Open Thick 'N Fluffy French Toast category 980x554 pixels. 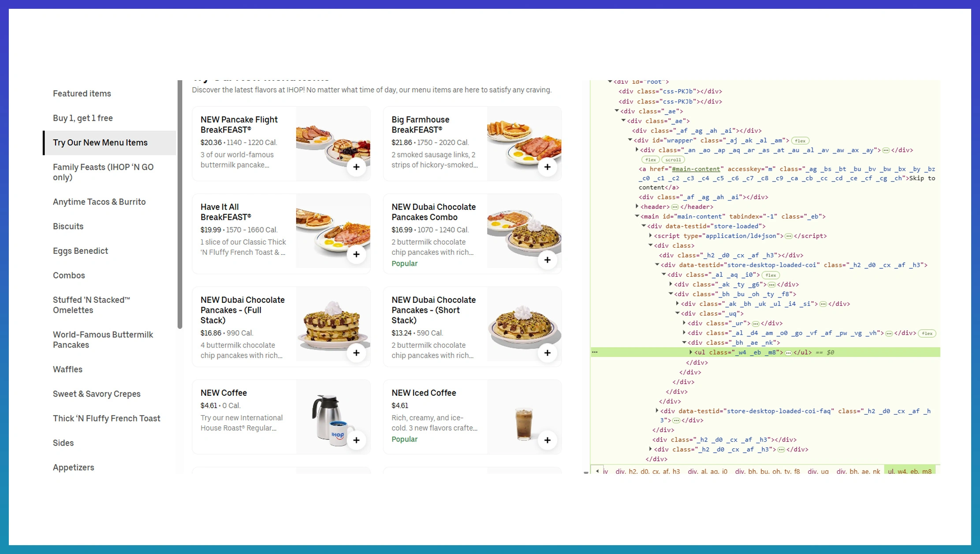107,418
